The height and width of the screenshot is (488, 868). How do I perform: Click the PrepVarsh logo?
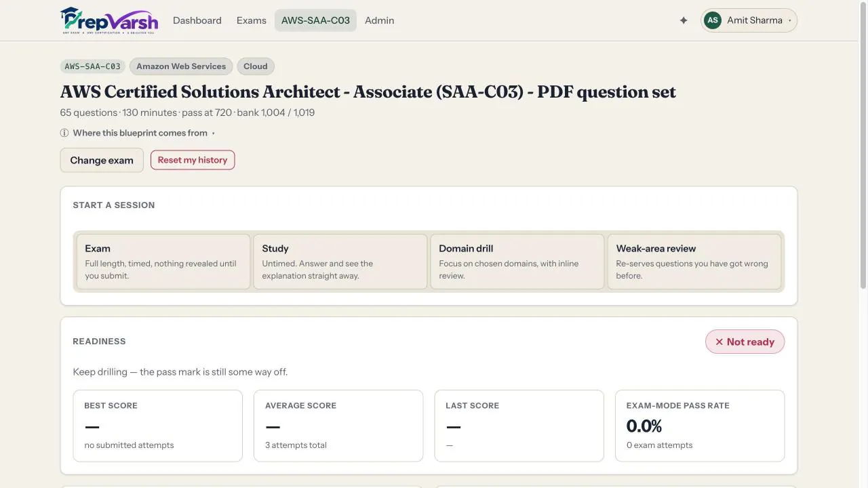109,20
